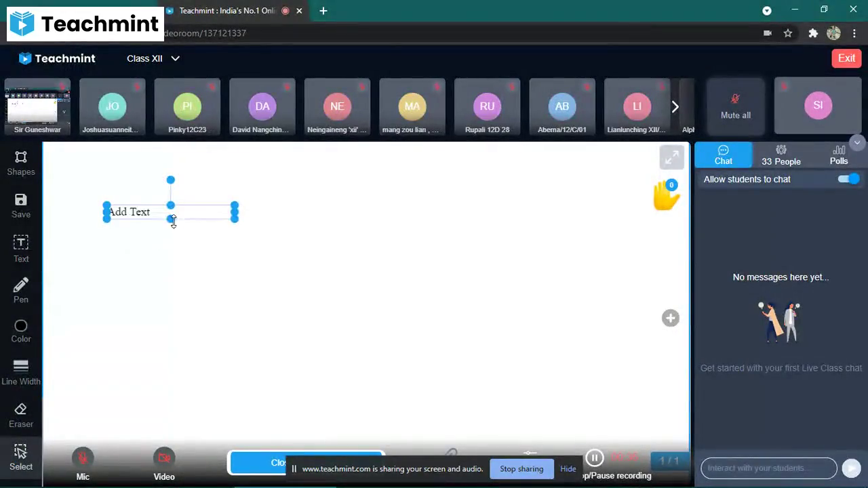Select the Text tool
The width and height of the screenshot is (868, 488).
point(21,249)
